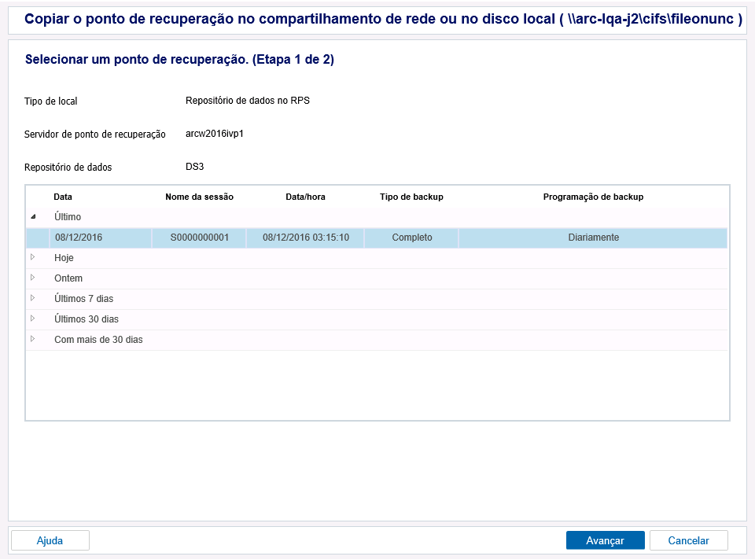Viewport: 755px width, 560px height.
Task: Select the Hoje tree row label
Action: pos(64,258)
